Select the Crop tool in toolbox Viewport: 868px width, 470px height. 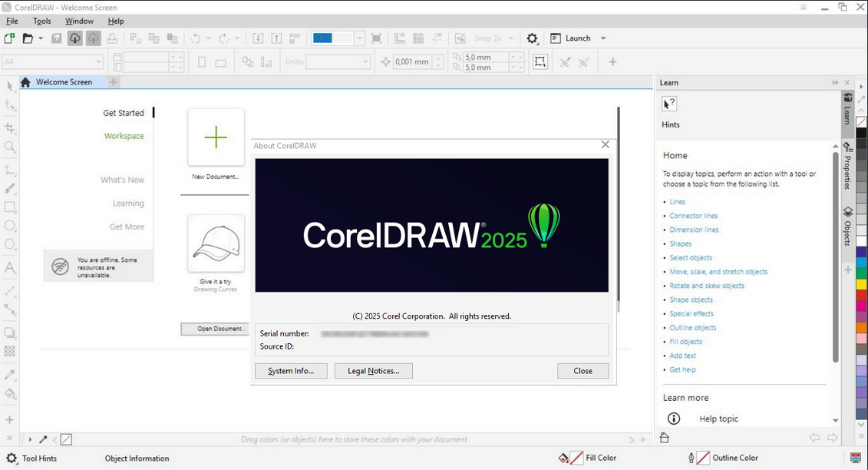pyautogui.click(x=10, y=128)
